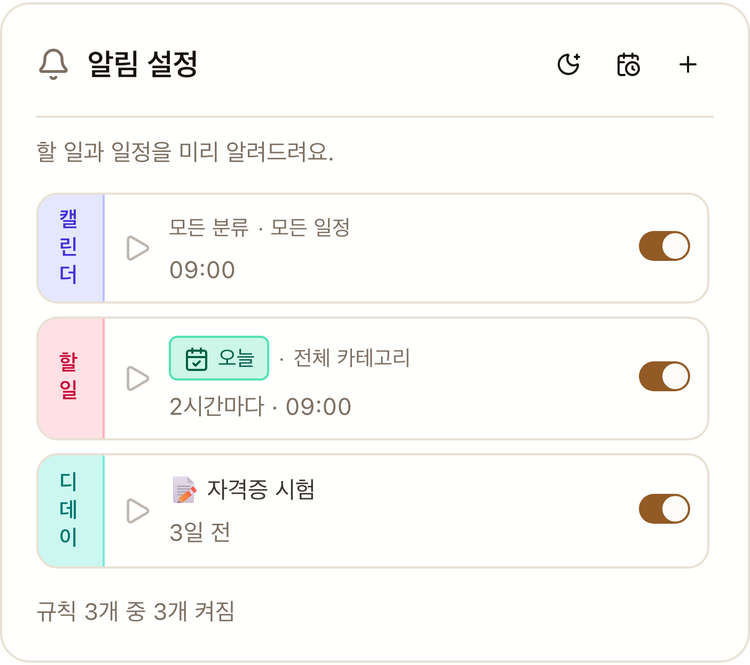Expand the 캘린더 rule with its triangle

click(138, 248)
